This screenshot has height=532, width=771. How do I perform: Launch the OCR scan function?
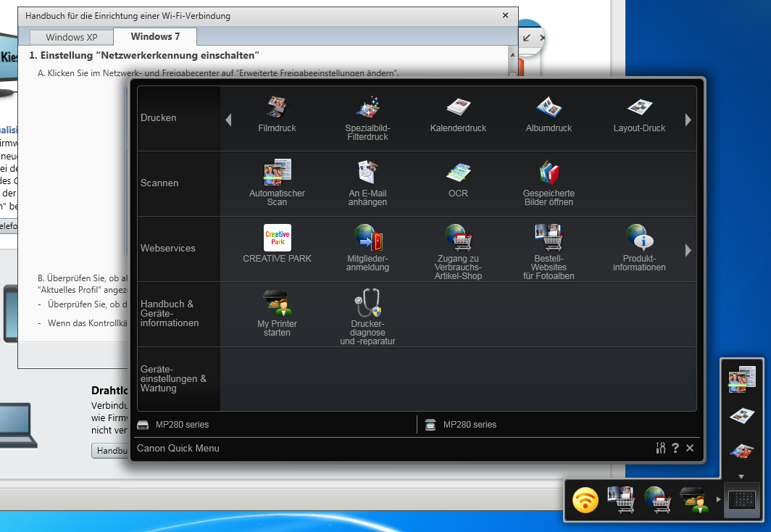458,179
